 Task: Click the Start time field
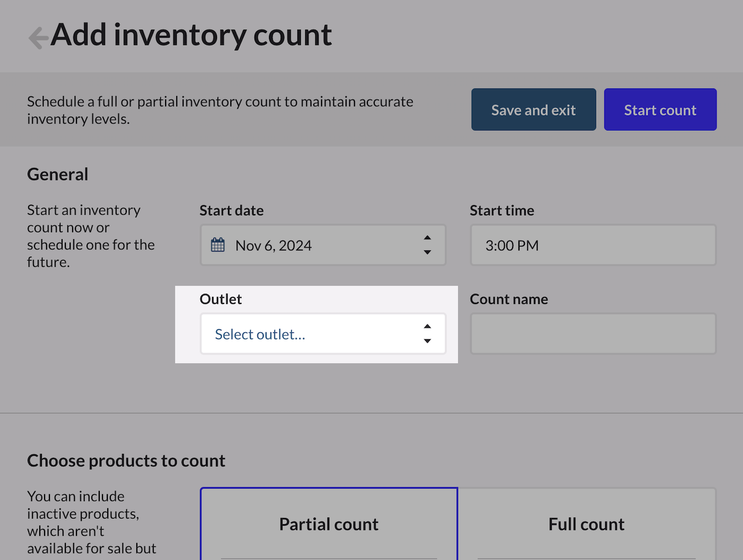point(593,245)
